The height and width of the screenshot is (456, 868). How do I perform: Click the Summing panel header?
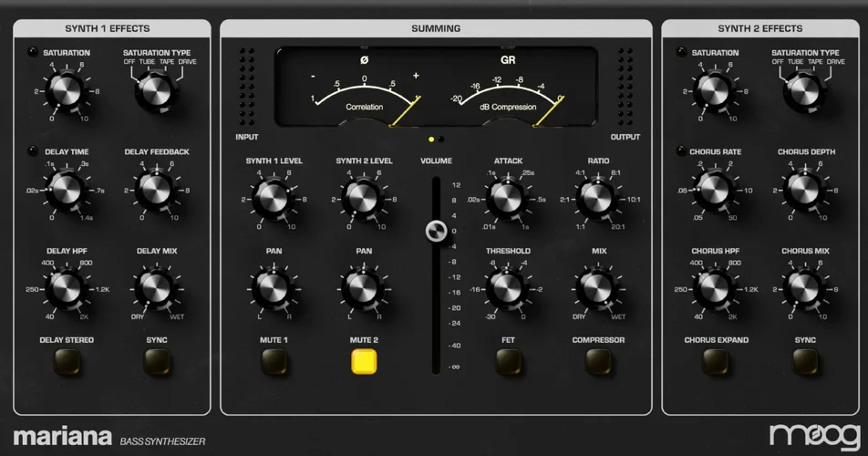pyautogui.click(x=436, y=28)
